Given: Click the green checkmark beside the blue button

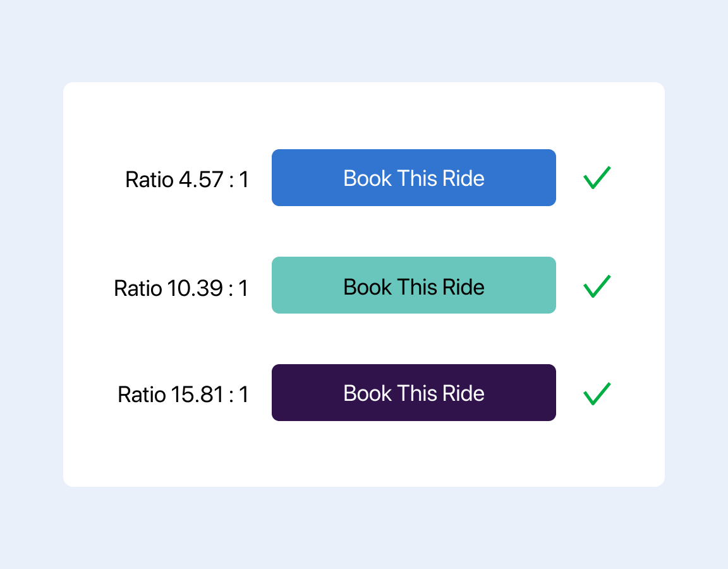Looking at the screenshot, I should 597,178.
